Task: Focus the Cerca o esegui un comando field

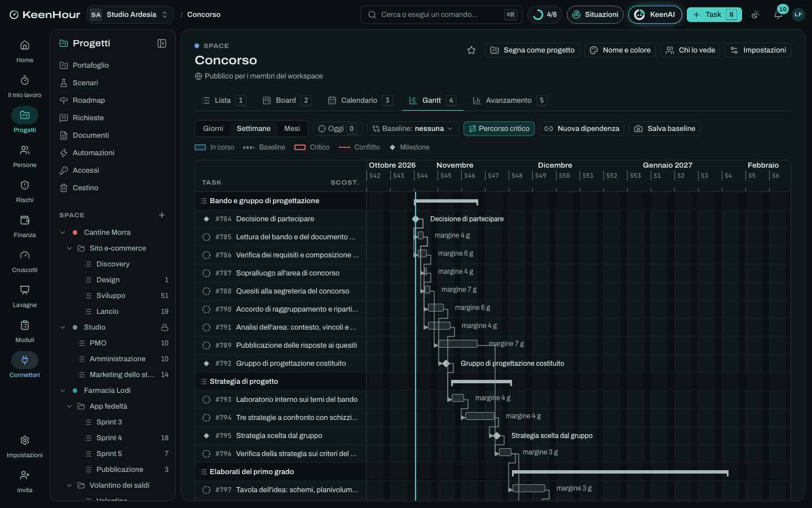Action: coord(441,15)
